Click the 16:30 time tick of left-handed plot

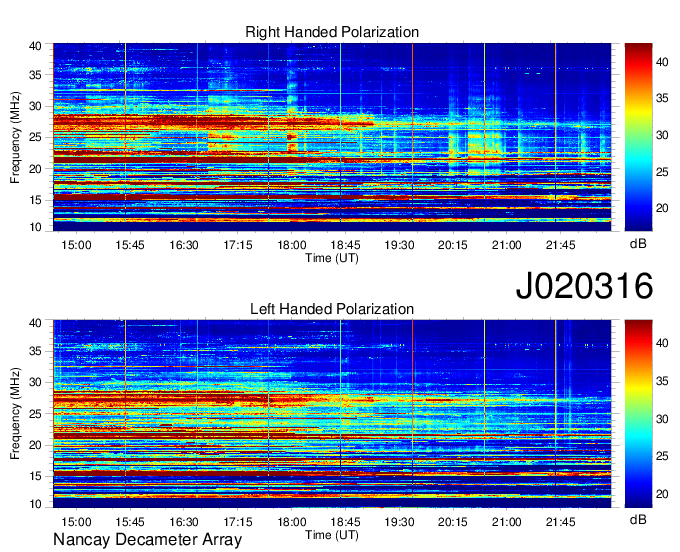pos(184,521)
